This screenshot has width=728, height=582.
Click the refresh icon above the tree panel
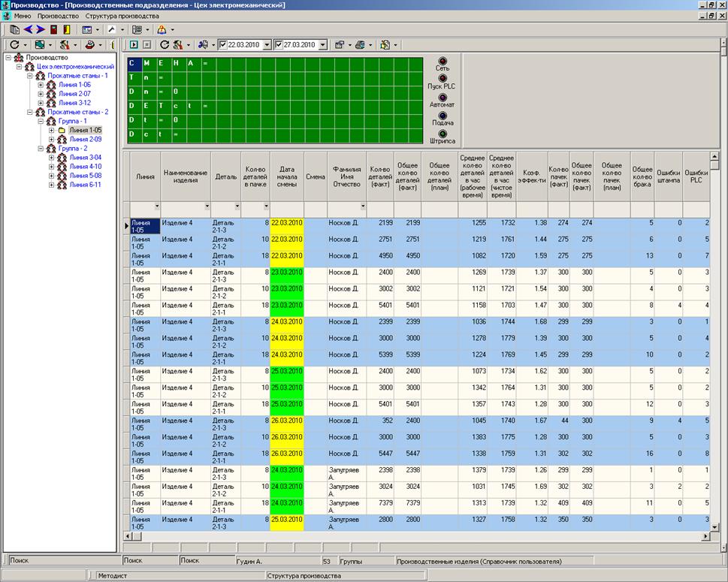[14, 44]
